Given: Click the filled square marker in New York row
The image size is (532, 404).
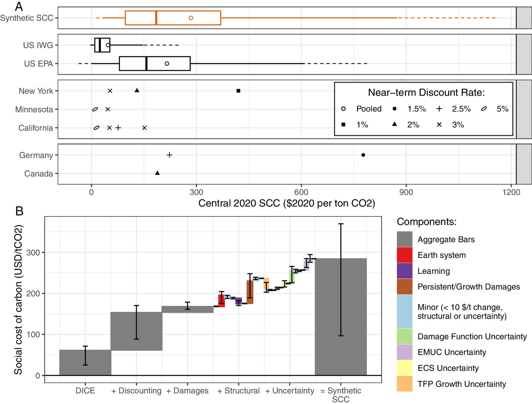Looking at the screenshot, I should (238, 91).
